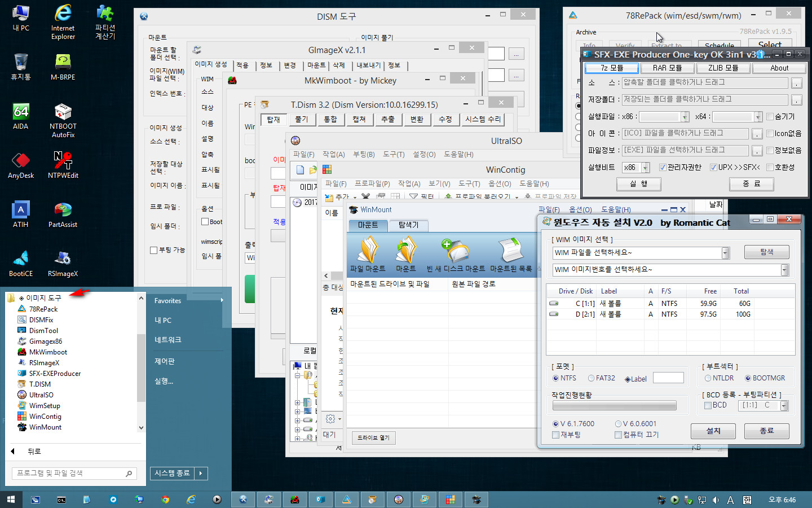This screenshot has height=508, width=812.
Task: Click the 실 행 button in SFX-EXE Producer
Action: 638,184
